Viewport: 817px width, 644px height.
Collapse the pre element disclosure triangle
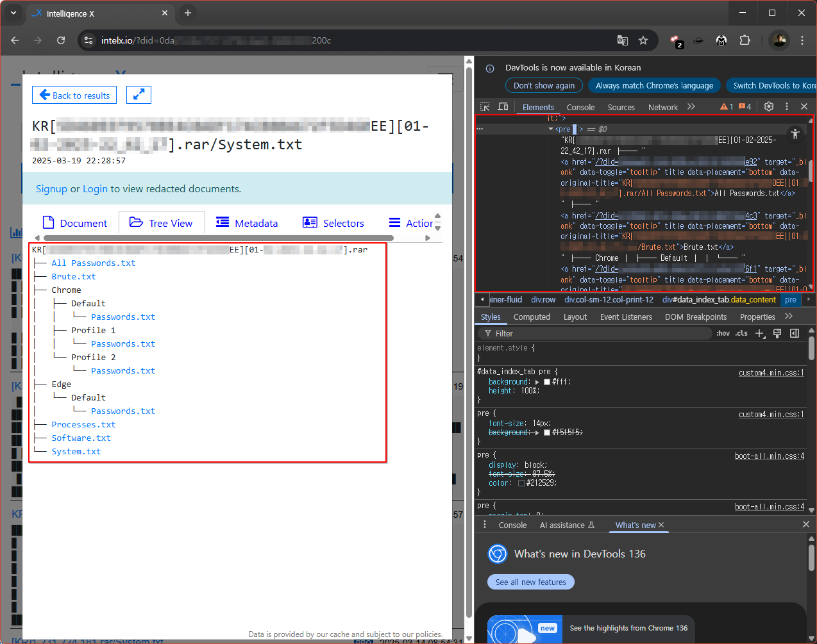(x=551, y=129)
